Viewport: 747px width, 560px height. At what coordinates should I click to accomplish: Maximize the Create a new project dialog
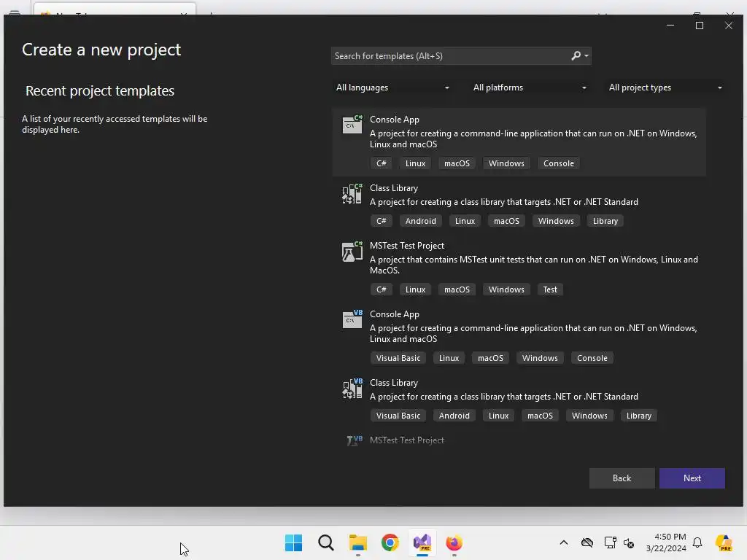coord(700,26)
